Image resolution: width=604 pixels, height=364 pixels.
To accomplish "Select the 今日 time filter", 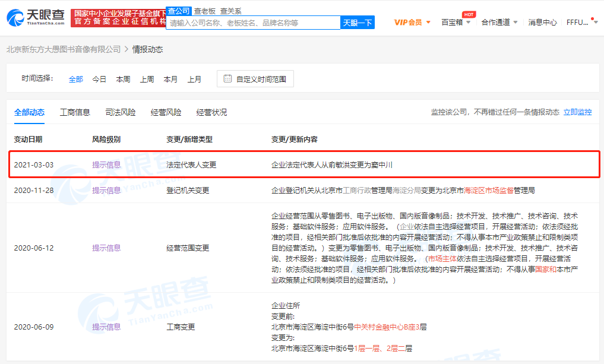I will (x=99, y=79).
